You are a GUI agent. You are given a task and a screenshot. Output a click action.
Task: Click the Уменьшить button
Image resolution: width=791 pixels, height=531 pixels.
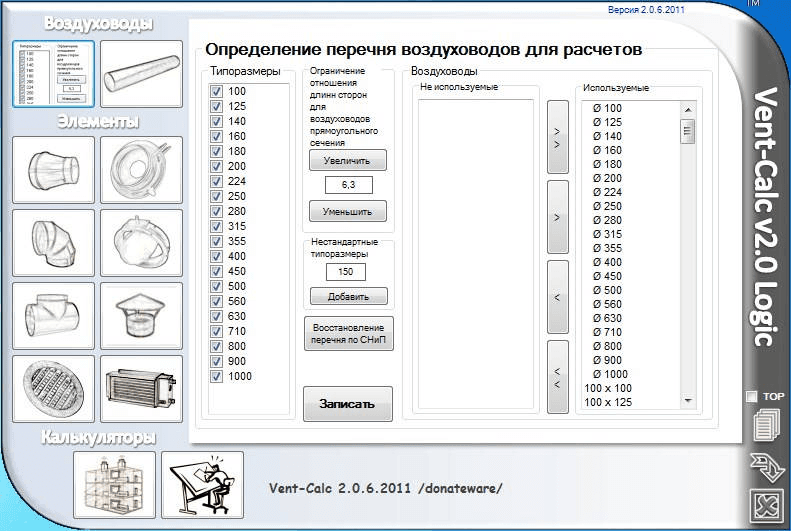pyautogui.click(x=348, y=211)
